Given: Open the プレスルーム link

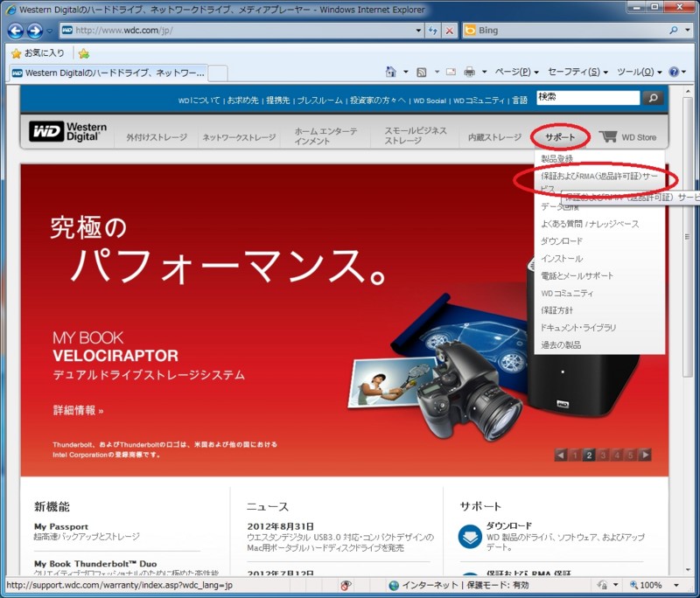Looking at the screenshot, I should pyautogui.click(x=320, y=101).
